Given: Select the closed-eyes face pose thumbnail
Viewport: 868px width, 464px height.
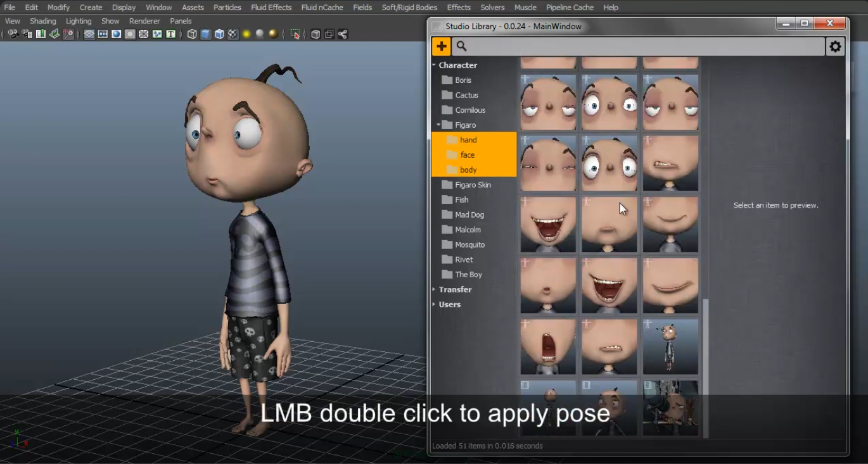Looking at the screenshot, I should click(548, 163).
